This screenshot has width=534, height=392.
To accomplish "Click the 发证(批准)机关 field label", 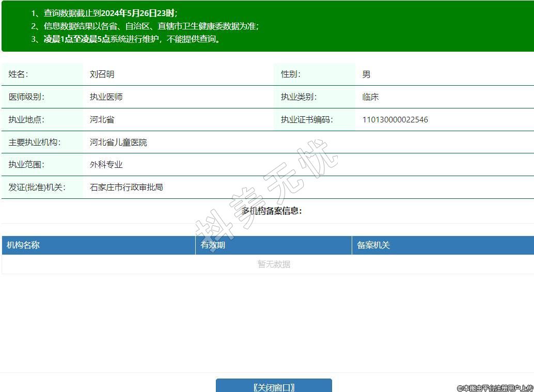I will (x=37, y=187).
